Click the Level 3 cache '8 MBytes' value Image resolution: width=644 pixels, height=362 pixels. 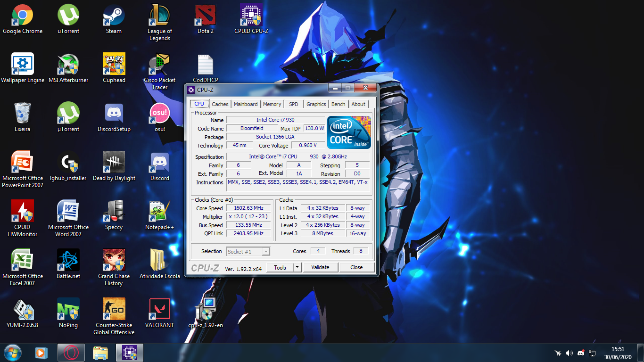pos(322,233)
